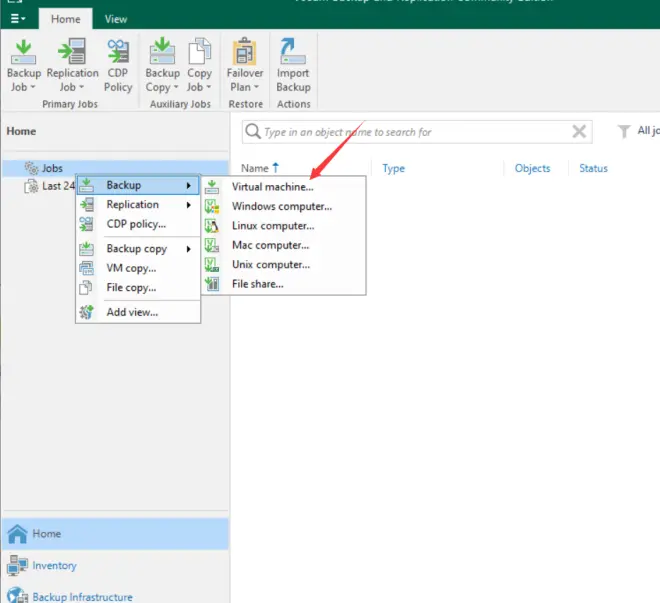Expand the Backup copy submenu arrow
Screen dimensions: 660x603
tap(189, 249)
